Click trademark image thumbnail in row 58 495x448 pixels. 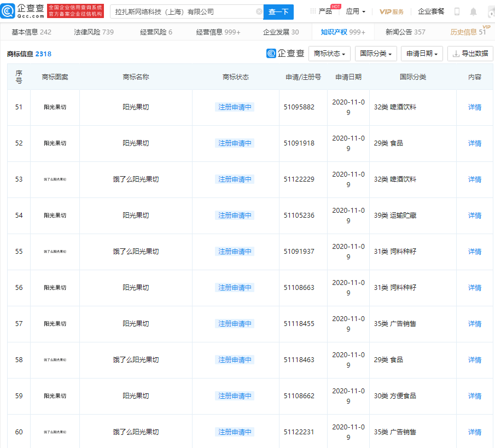pos(55,360)
